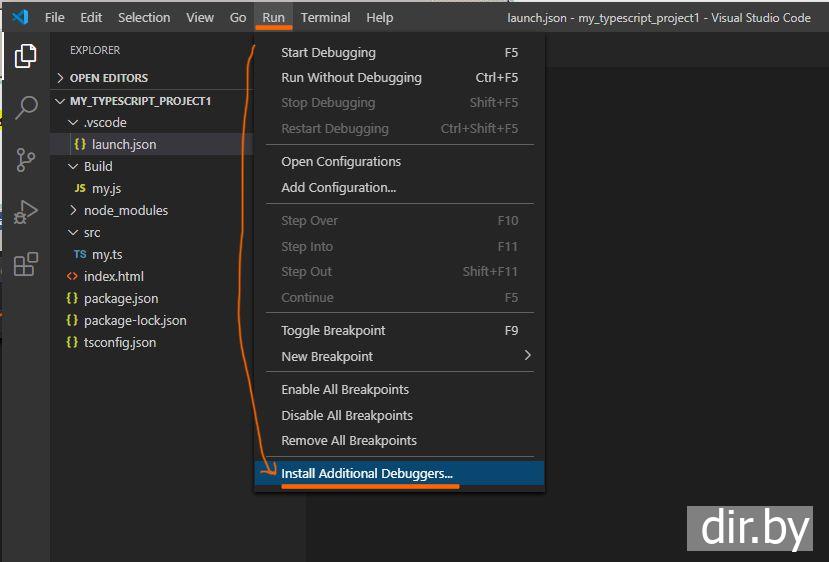Open the Source Control view icon
The image size is (829, 562).
tap(25, 160)
